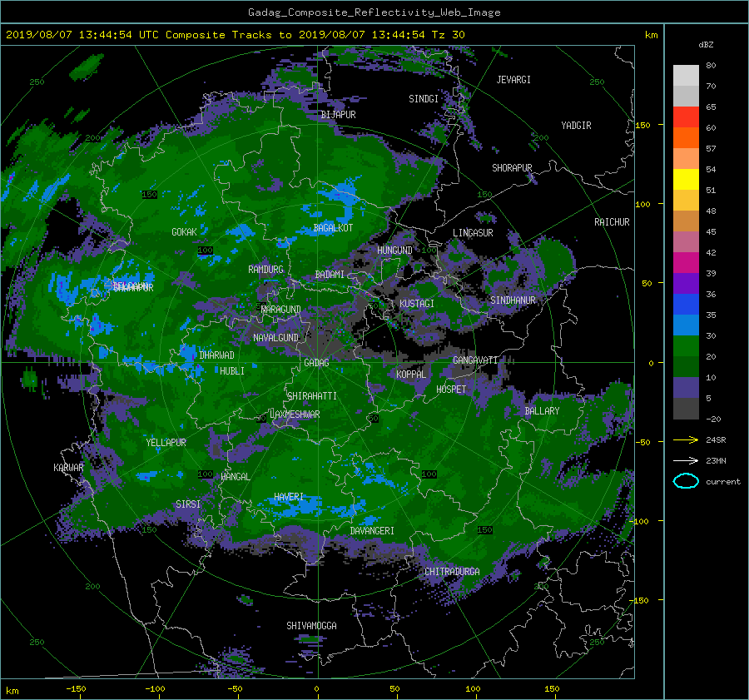Click the yellow 51 dBZ color swatch
The image size is (749, 700).
tap(686, 179)
